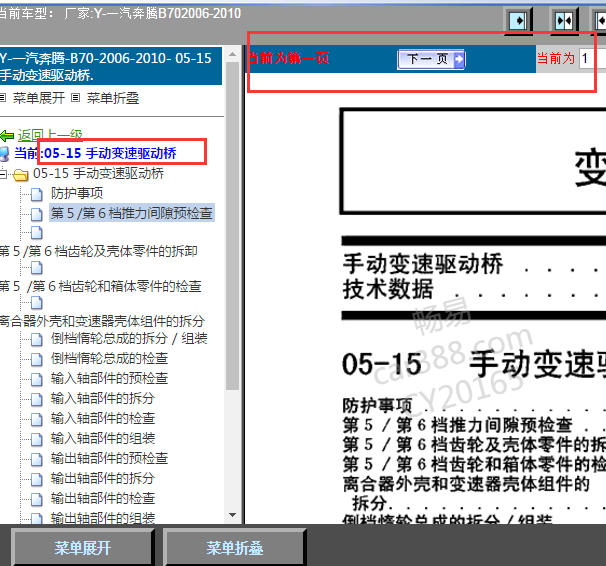Click the bottom 菜单展开 button
606x566 pixels.
point(83,548)
